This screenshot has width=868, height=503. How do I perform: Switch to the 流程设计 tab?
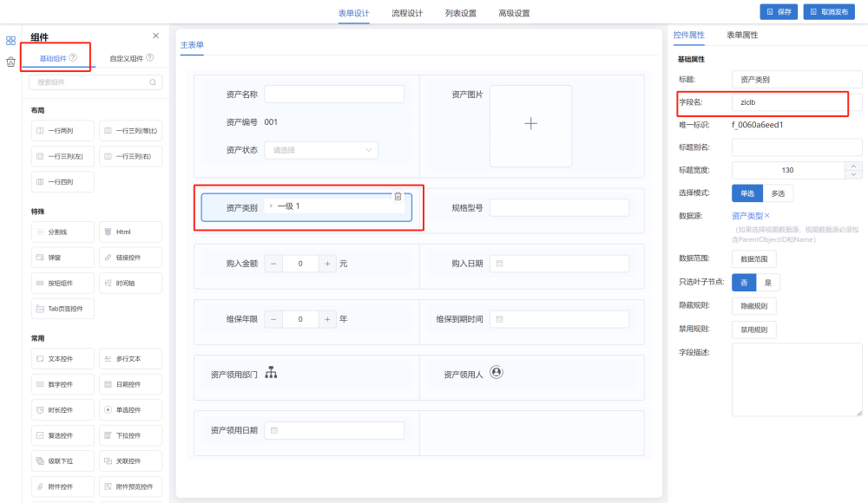pos(407,13)
